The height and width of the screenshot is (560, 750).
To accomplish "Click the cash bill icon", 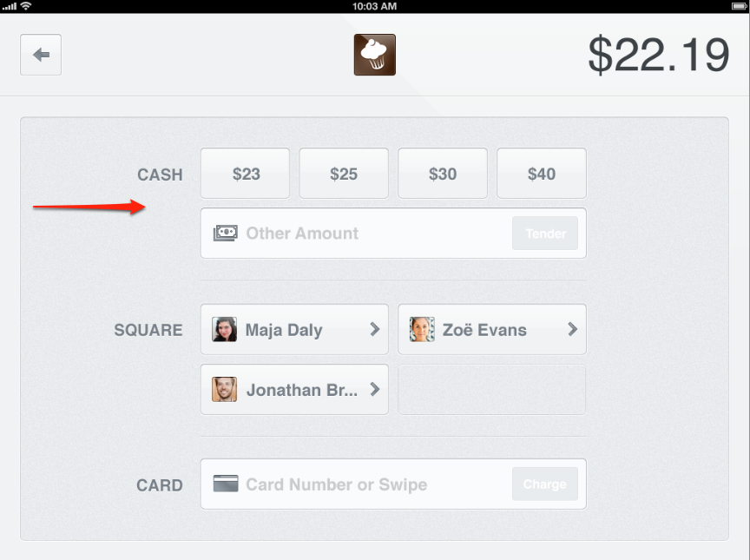I will (226, 233).
